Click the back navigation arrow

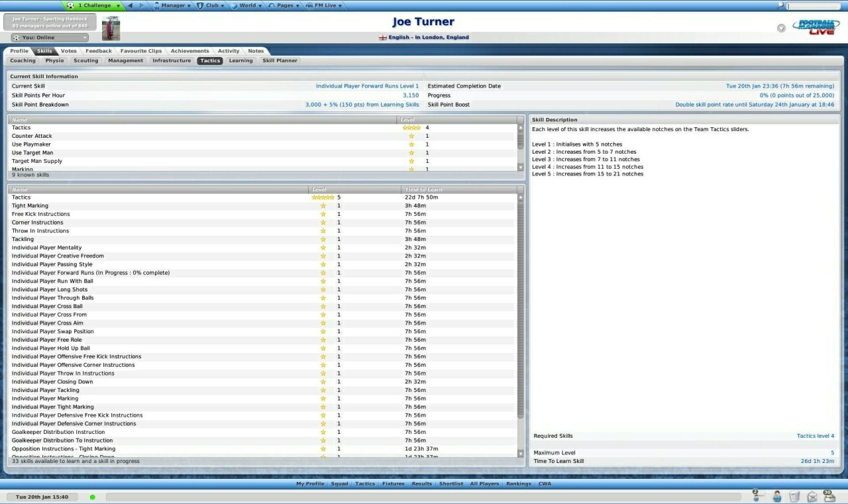[131, 5]
